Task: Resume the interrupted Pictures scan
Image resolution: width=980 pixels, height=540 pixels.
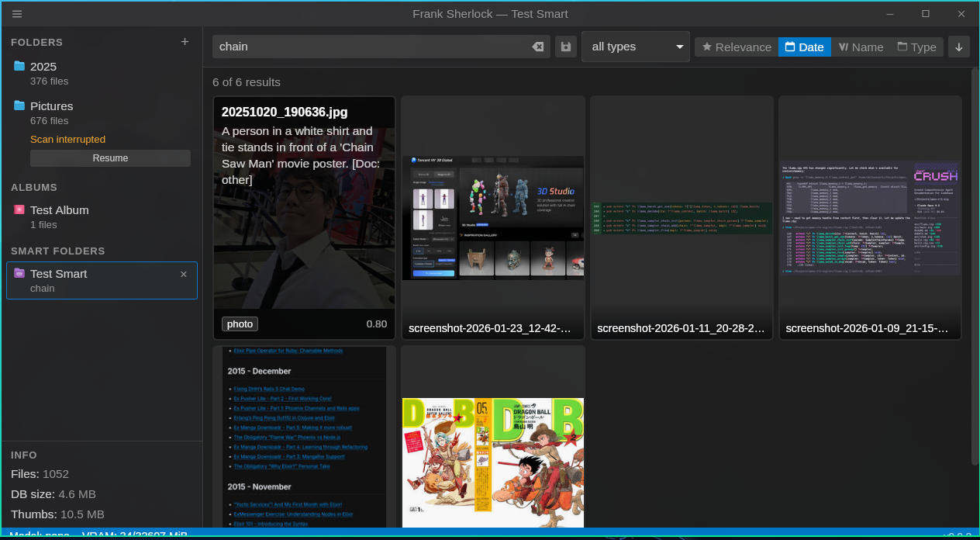Action: coord(110,158)
